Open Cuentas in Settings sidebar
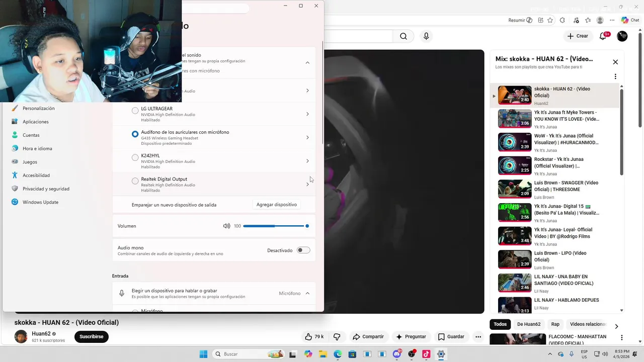644x362 pixels. (31, 135)
